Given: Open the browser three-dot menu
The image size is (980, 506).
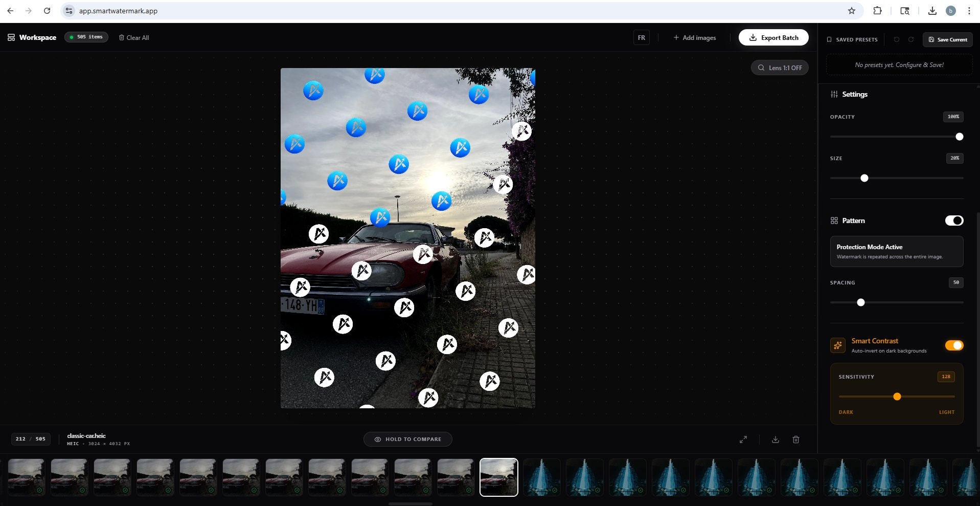Looking at the screenshot, I should point(969,11).
